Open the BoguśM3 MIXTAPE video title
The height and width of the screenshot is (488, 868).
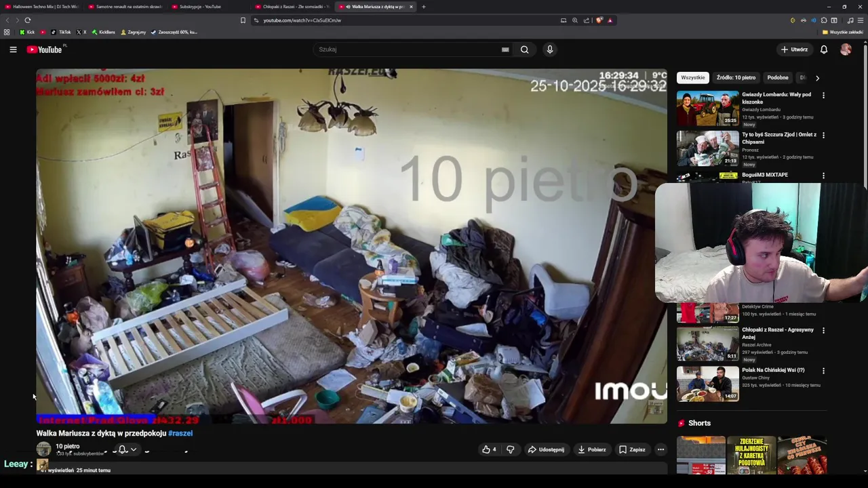click(x=765, y=175)
